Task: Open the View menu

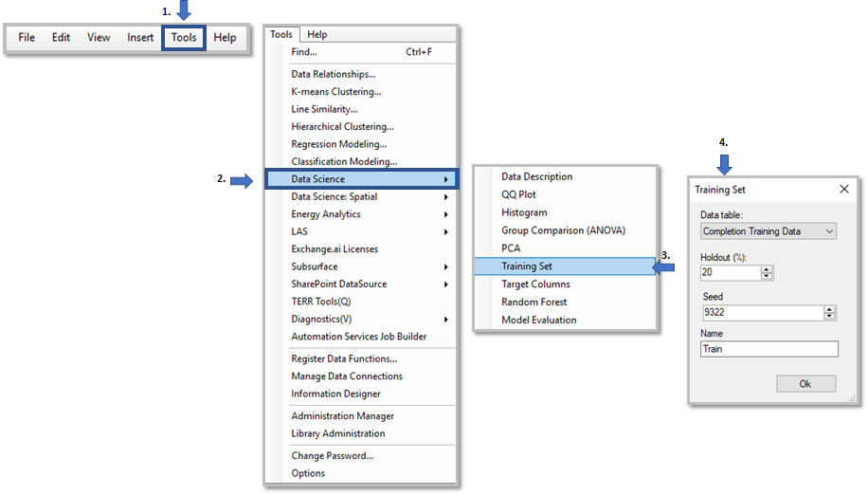Action: tap(99, 38)
